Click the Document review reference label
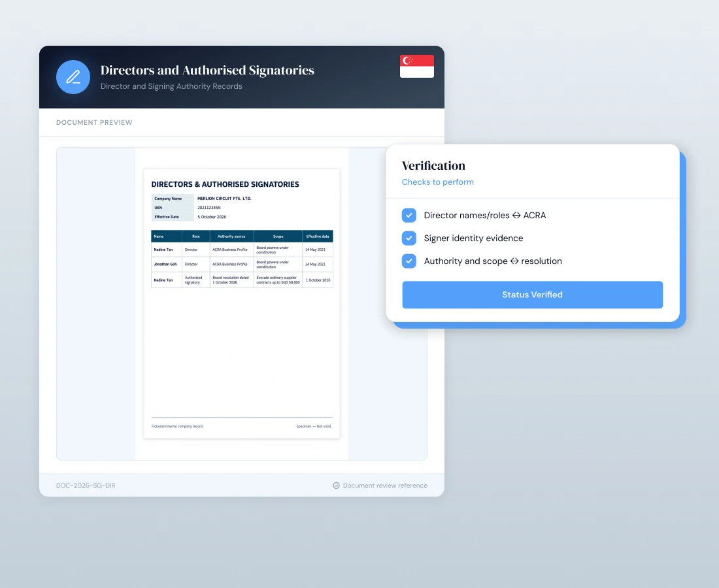 385,485
